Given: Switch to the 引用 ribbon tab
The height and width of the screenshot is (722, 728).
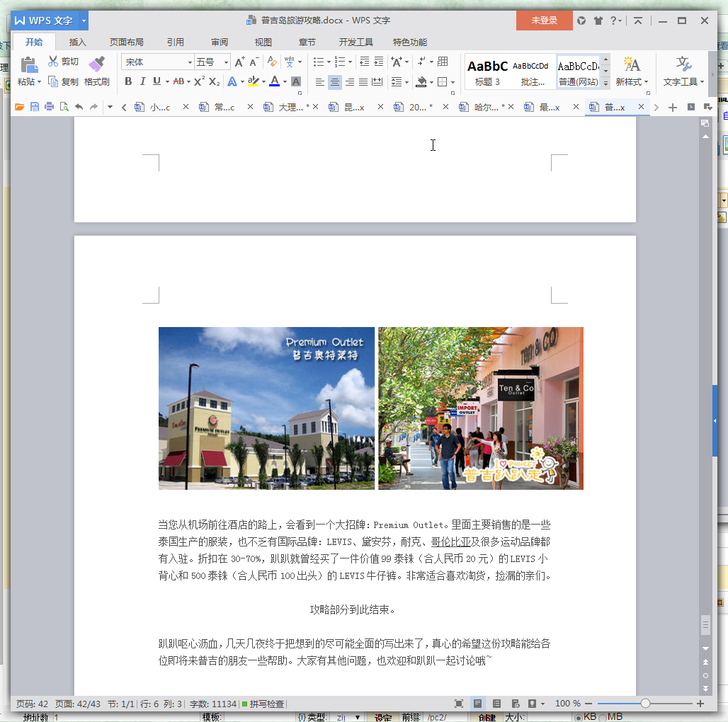Looking at the screenshot, I should tap(176, 42).
